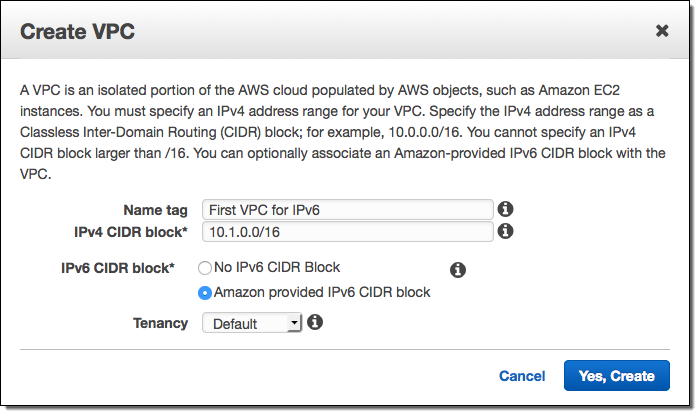The width and height of the screenshot is (700, 416).
Task: Close the Create VPC dialog
Action: pos(662,31)
